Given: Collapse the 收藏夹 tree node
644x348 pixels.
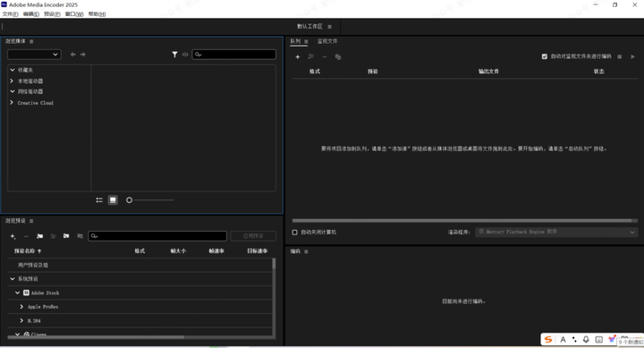Looking at the screenshot, I should pyautogui.click(x=13, y=70).
